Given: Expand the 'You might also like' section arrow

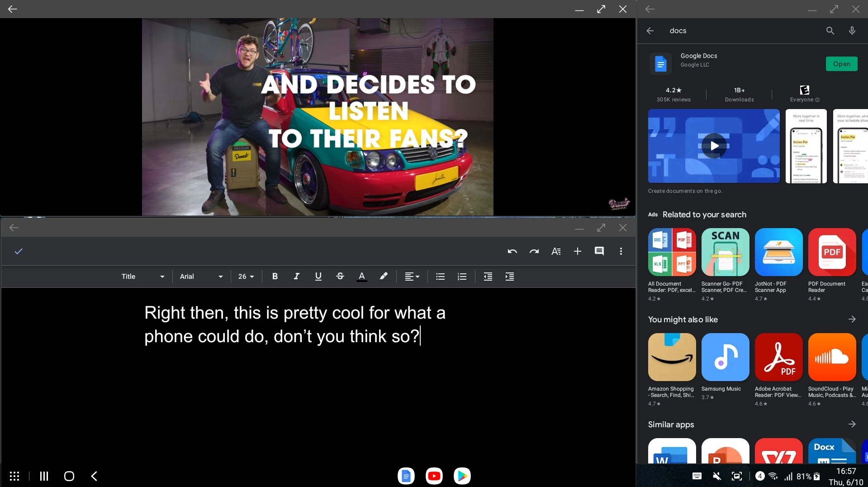Looking at the screenshot, I should click(x=852, y=319).
